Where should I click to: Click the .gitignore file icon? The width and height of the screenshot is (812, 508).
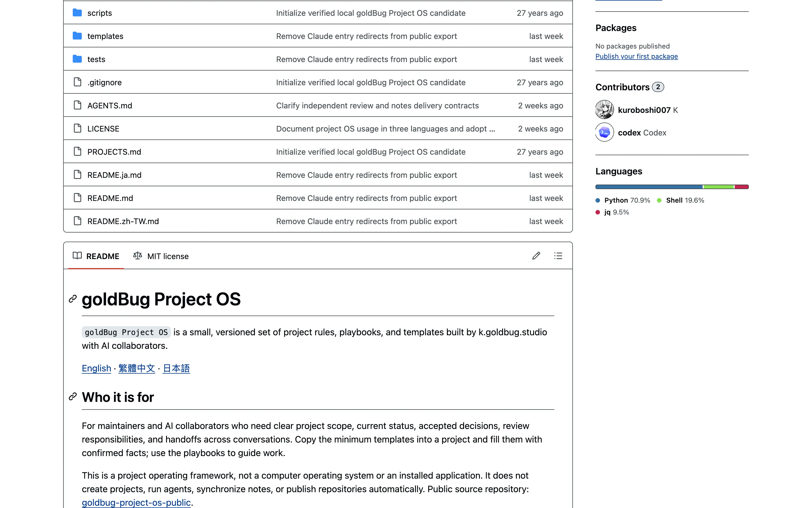tap(78, 82)
